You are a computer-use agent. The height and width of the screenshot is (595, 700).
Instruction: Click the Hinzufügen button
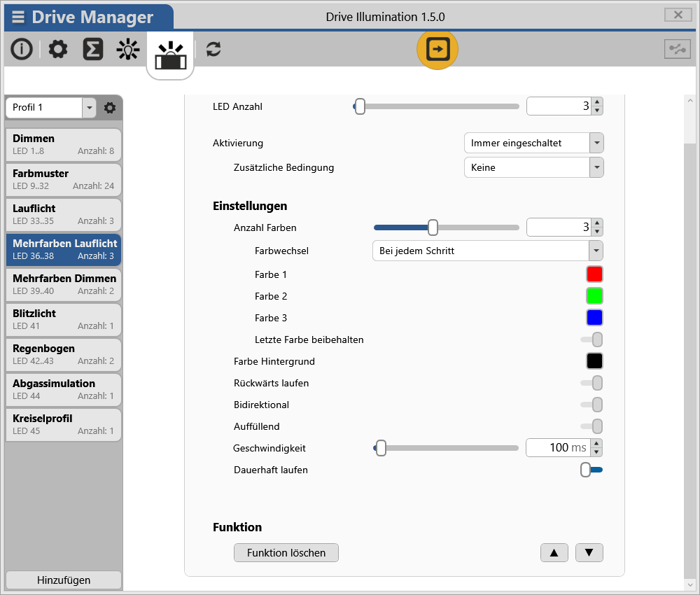[63, 580]
